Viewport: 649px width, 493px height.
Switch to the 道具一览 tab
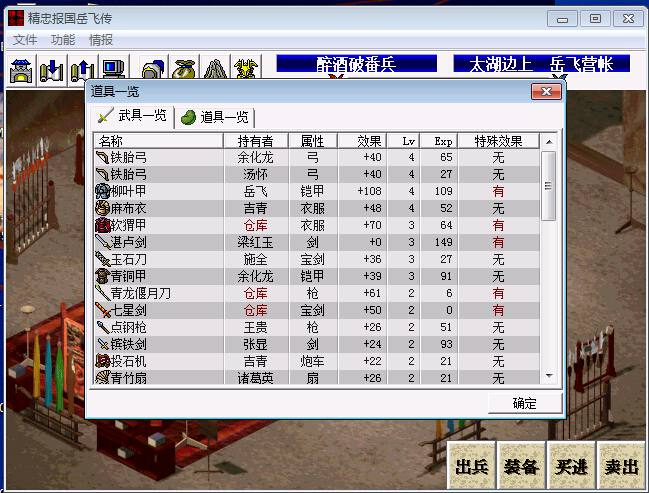coord(215,117)
